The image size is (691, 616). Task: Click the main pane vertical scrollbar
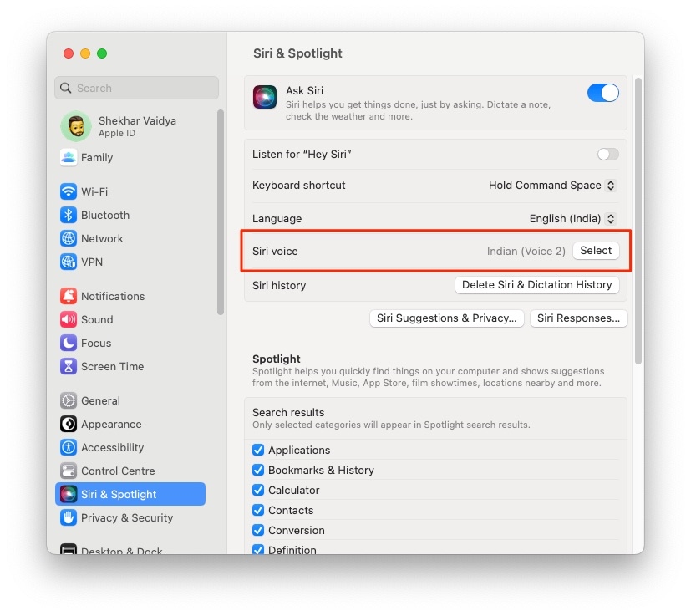[638, 221]
